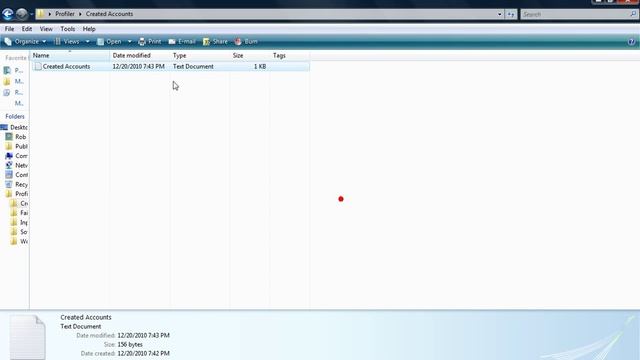Sort by the Size column header
The image size is (640, 360).
pos(249,56)
